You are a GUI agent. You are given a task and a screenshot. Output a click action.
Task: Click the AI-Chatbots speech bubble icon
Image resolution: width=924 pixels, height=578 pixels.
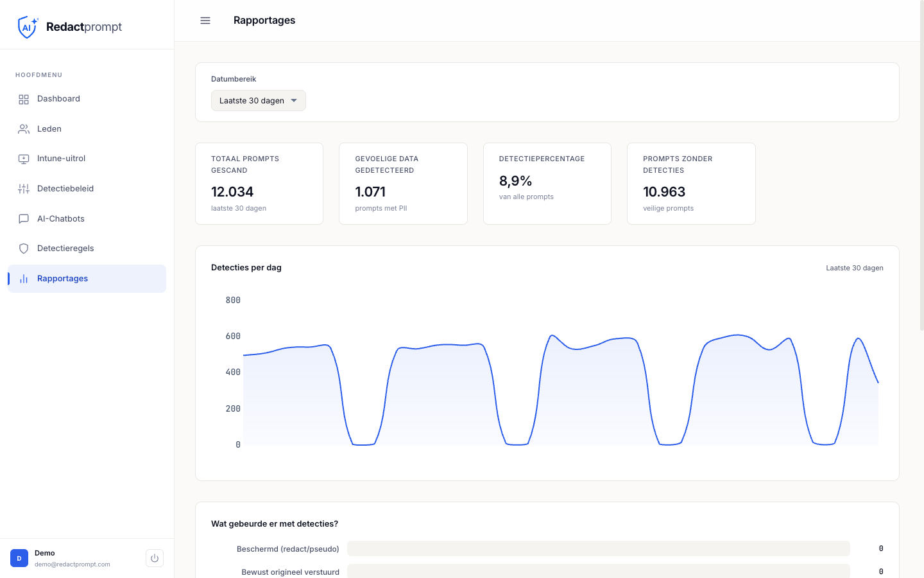(x=24, y=219)
